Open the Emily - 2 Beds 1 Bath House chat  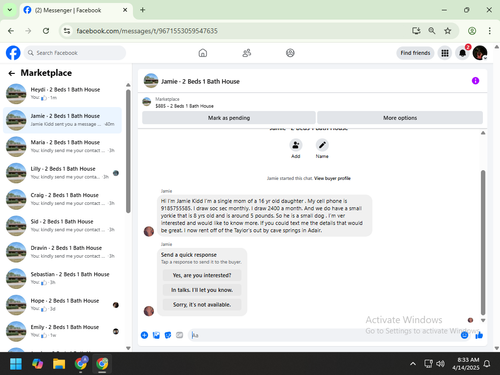(62, 331)
